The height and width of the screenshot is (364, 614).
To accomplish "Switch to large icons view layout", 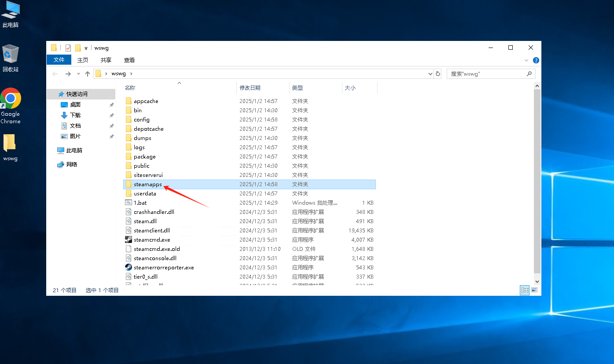I will (x=534, y=290).
